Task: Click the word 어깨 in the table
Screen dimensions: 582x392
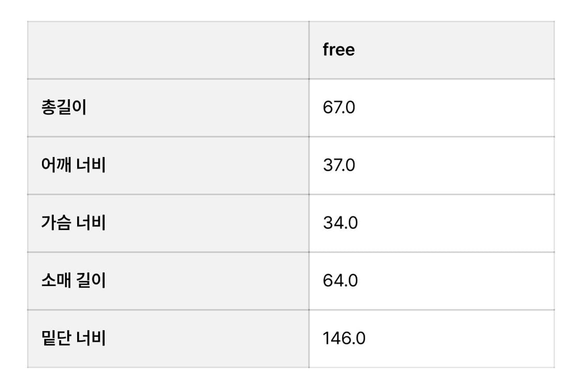Action: coord(55,166)
